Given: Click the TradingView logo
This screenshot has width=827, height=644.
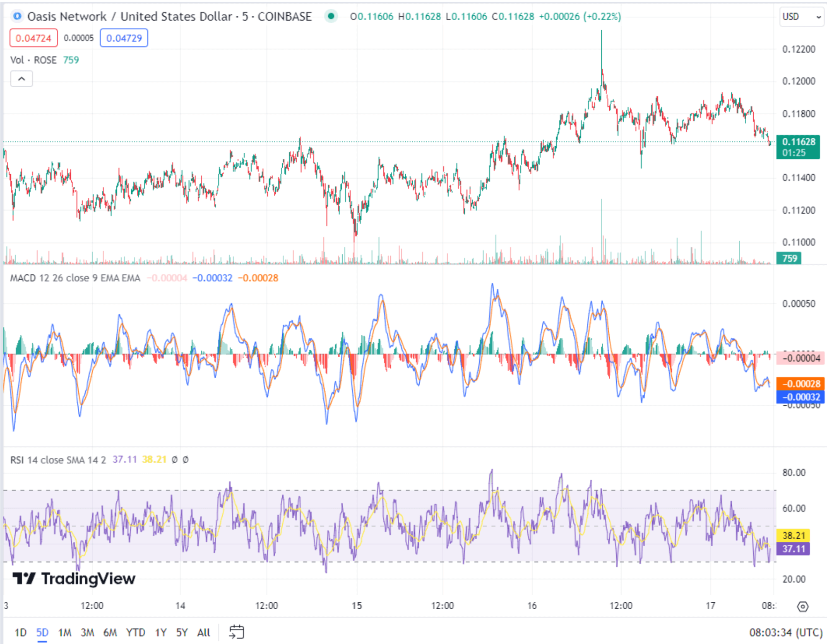Looking at the screenshot, I should point(74,578).
